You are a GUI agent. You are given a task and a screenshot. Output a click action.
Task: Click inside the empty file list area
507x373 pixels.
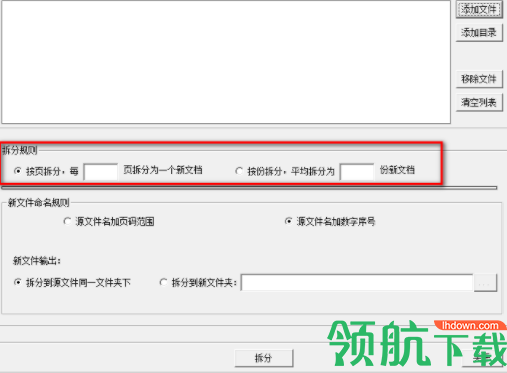pyautogui.click(x=226, y=62)
